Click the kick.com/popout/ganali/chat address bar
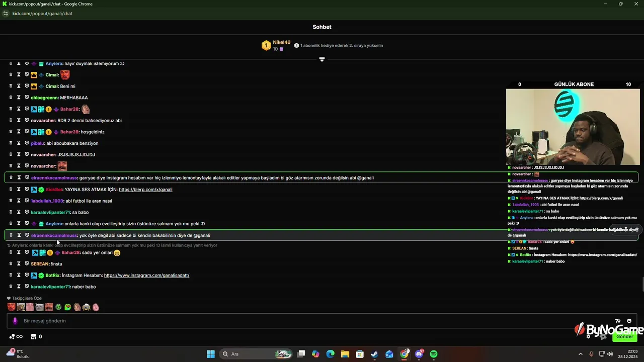Image resolution: width=644 pixels, height=362 pixels. pos(42,14)
